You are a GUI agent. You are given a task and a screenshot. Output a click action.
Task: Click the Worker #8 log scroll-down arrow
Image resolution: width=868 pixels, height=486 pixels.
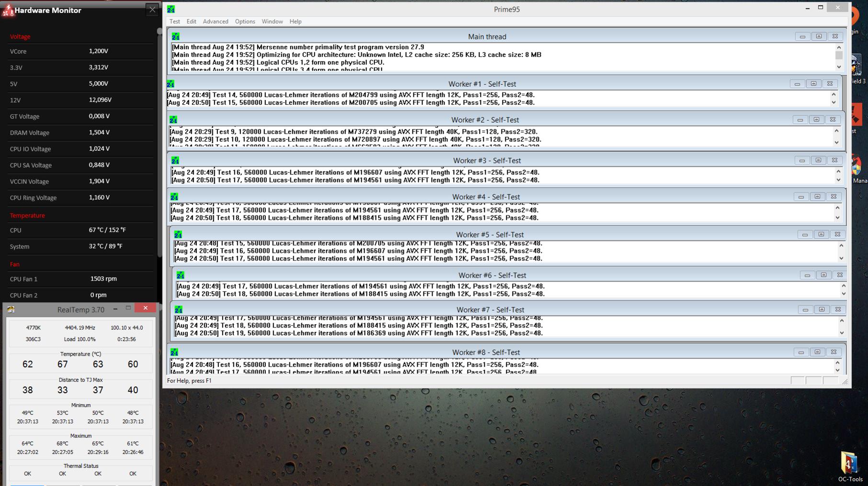(837, 370)
